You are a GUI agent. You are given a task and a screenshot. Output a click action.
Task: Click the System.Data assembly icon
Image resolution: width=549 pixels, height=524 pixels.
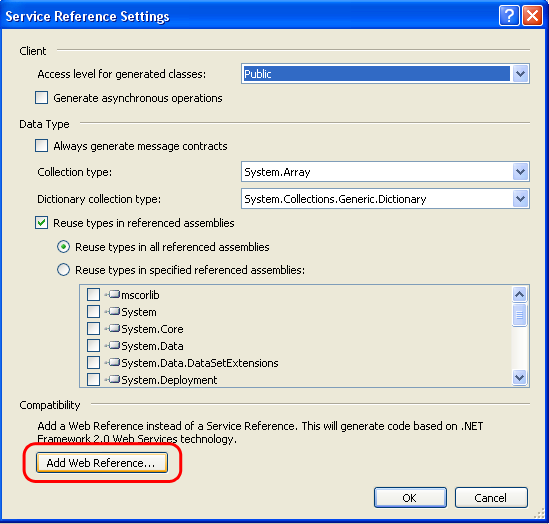tap(114, 345)
